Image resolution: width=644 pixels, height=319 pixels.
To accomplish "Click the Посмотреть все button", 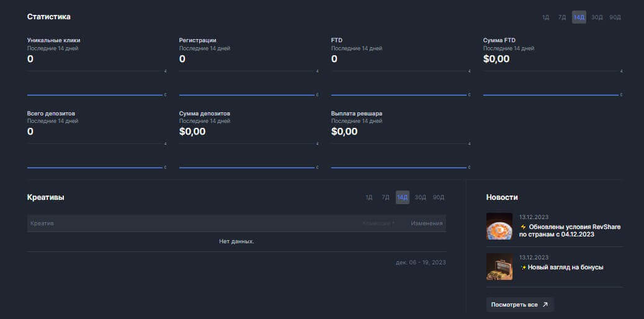I will tap(519, 305).
